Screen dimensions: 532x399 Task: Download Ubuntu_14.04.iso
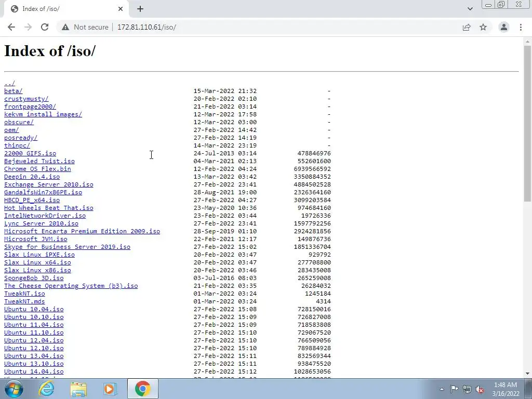tap(34, 372)
